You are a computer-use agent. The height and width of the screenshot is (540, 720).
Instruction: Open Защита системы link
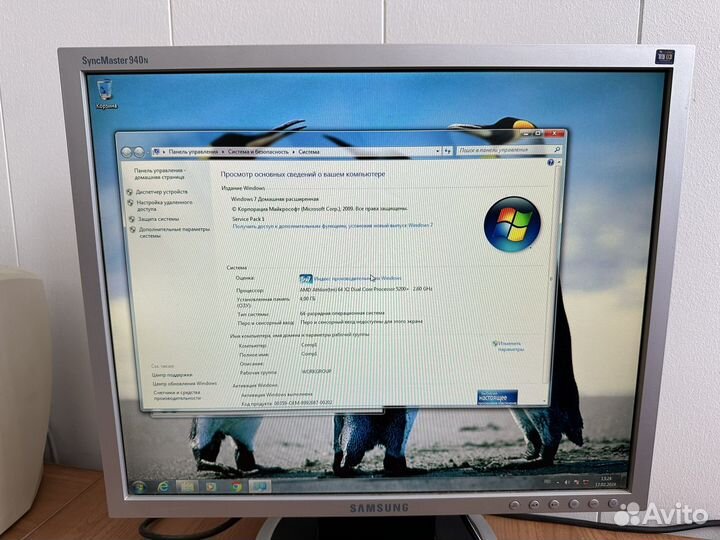pyautogui.click(x=158, y=219)
